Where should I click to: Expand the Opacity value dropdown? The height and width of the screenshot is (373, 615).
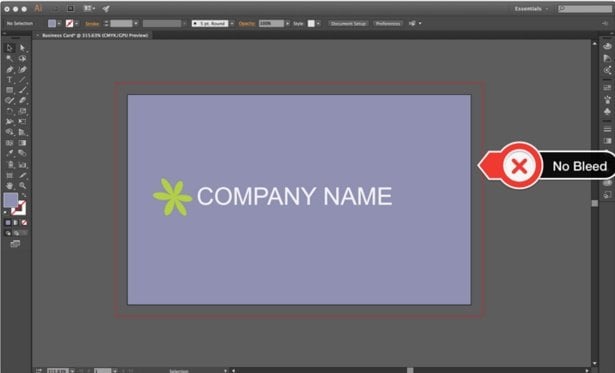[x=287, y=24]
